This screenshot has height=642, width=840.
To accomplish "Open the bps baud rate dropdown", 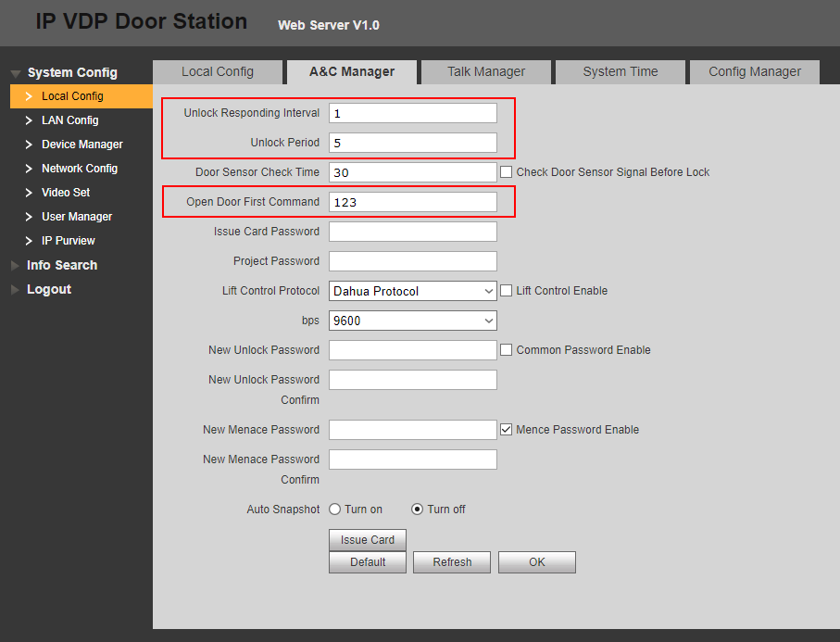I will tap(412, 321).
